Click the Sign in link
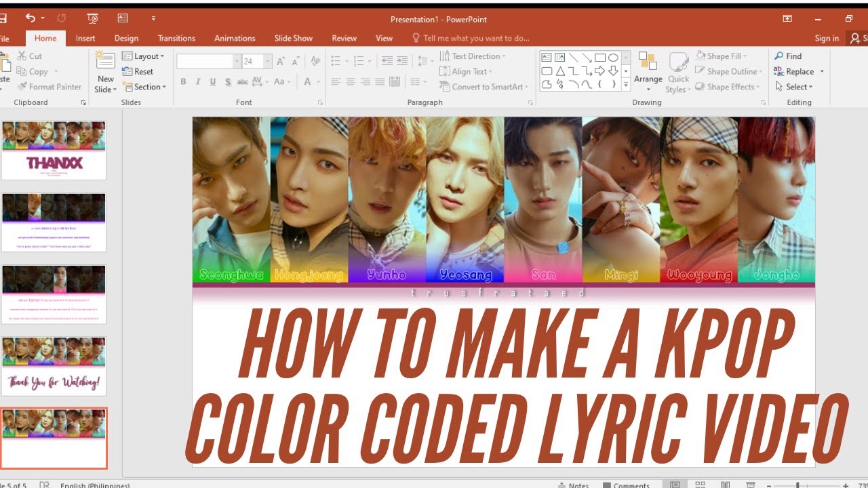Screen dimensions: 868x488 827,39
